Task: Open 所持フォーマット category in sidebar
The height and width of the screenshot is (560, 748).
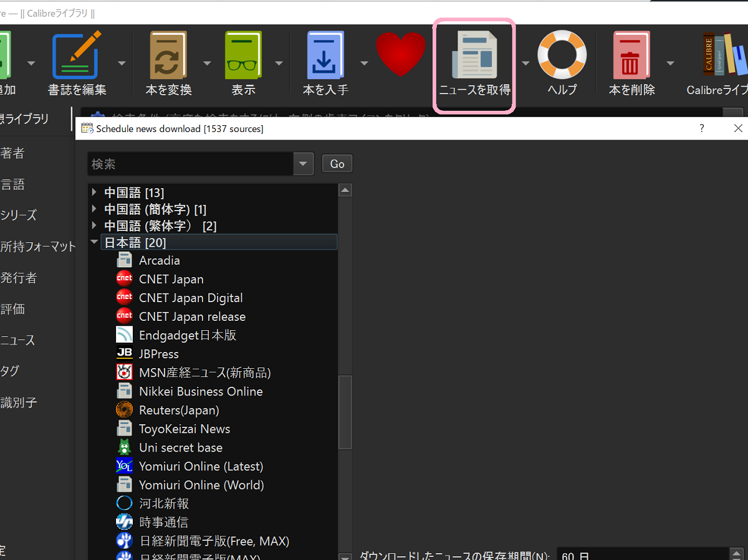Action: [37, 247]
